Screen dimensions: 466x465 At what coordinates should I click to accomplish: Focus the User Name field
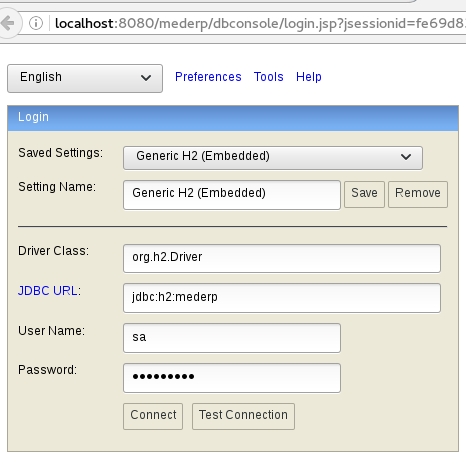(x=232, y=338)
